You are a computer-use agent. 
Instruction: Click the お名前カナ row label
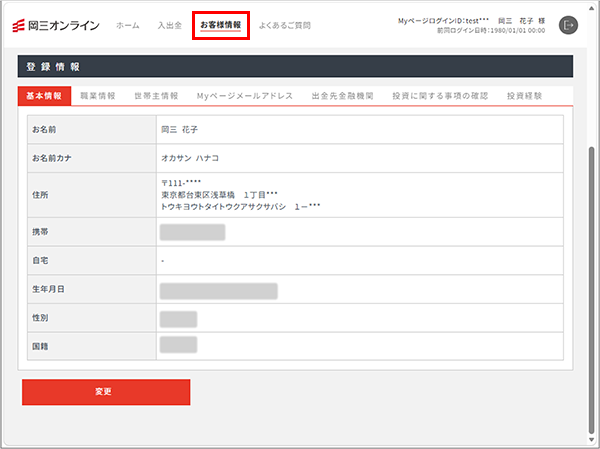[52, 158]
